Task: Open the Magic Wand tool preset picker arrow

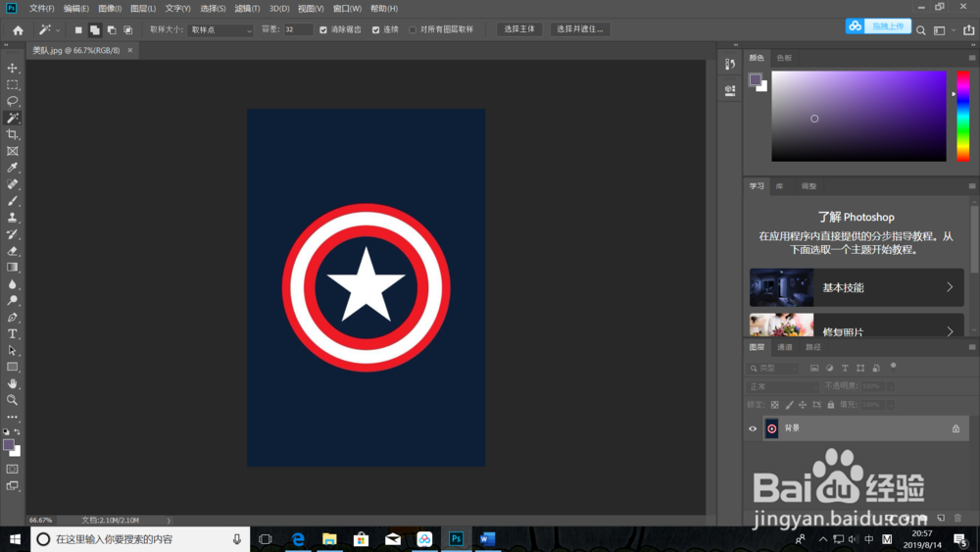Action: tap(58, 30)
